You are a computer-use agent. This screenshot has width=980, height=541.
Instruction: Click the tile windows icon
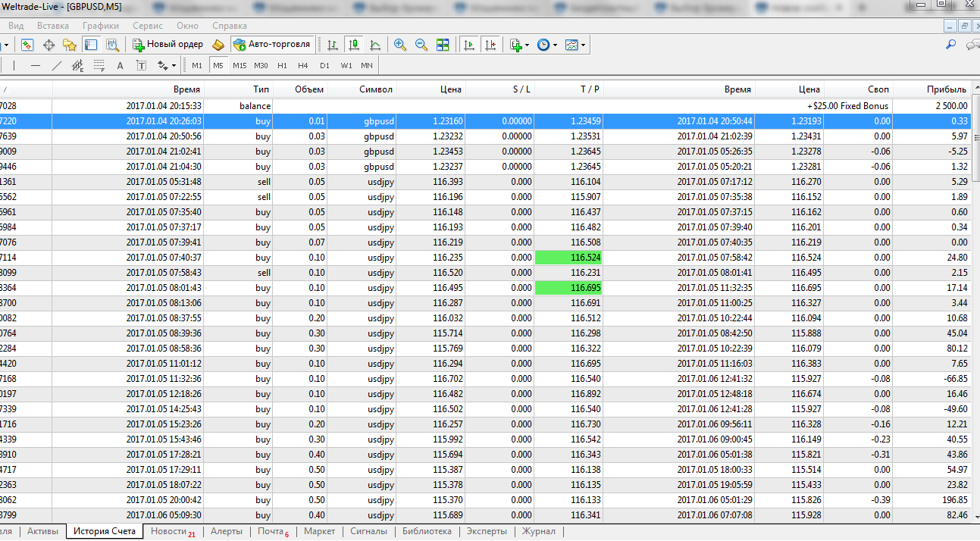coord(443,45)
